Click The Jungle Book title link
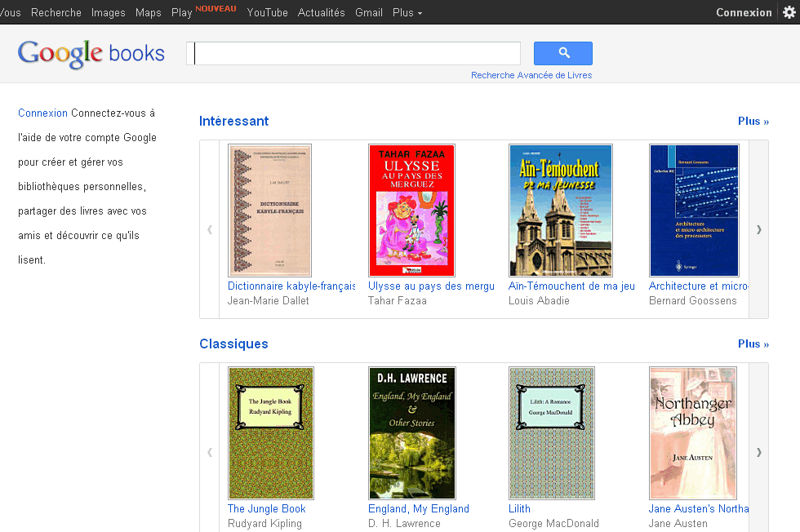 pos(266,508)
